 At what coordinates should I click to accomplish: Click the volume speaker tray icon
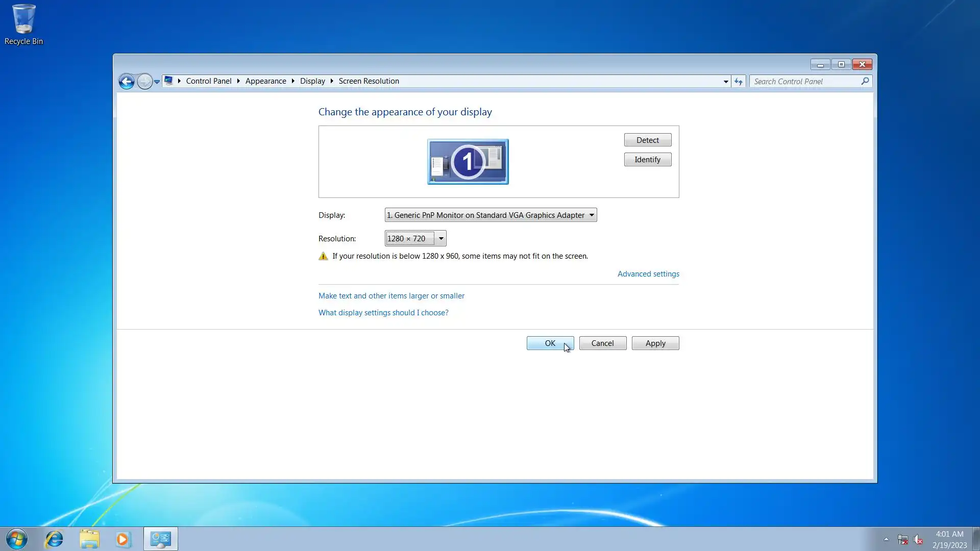coord(918,539)
